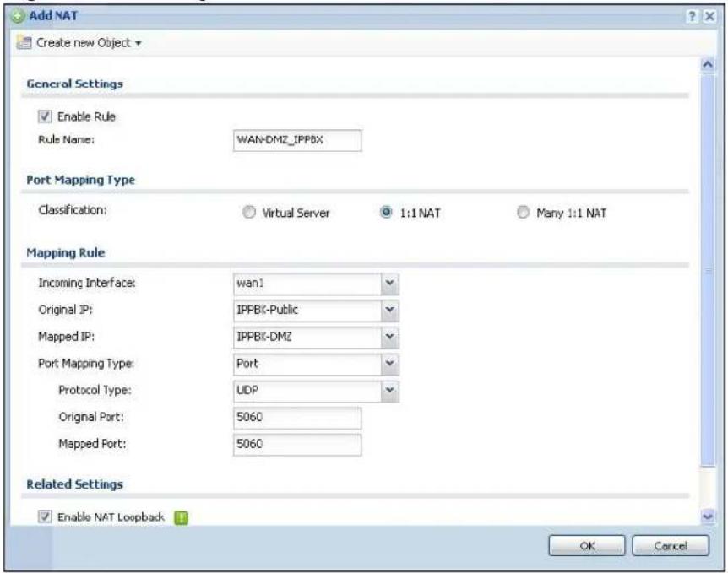Screen dimensions: 728x573
Task: Click the Cancel button
Action: click(671, 546)
